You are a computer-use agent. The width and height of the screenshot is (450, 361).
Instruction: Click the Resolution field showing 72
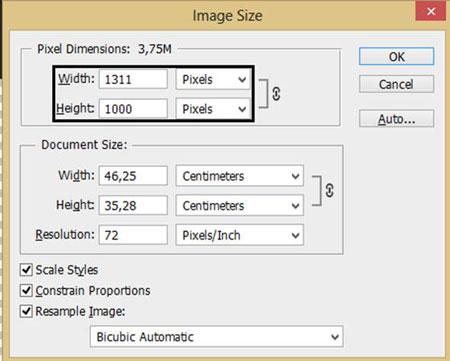[x=133, y=235]
